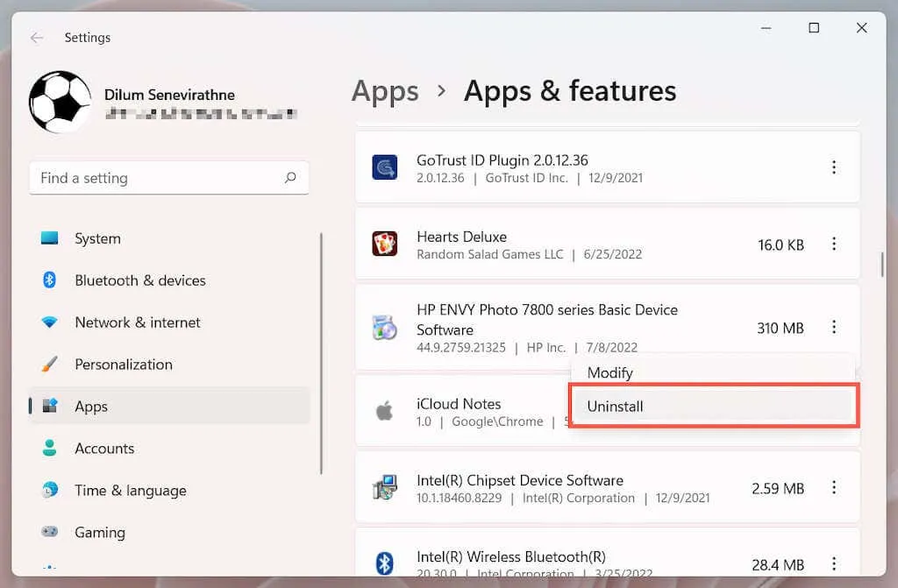Click the GoTrust ID Plugin app icon
The height and width of the screenshot is (588, 898).
[384, 167]
